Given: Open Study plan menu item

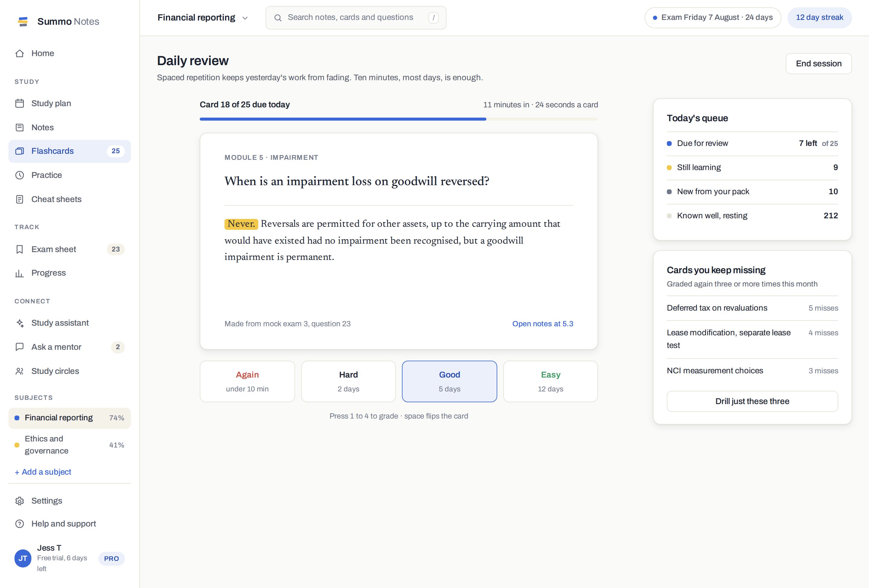Looking at the screenshot, I should pyautogui.click(x=69, y=103).
